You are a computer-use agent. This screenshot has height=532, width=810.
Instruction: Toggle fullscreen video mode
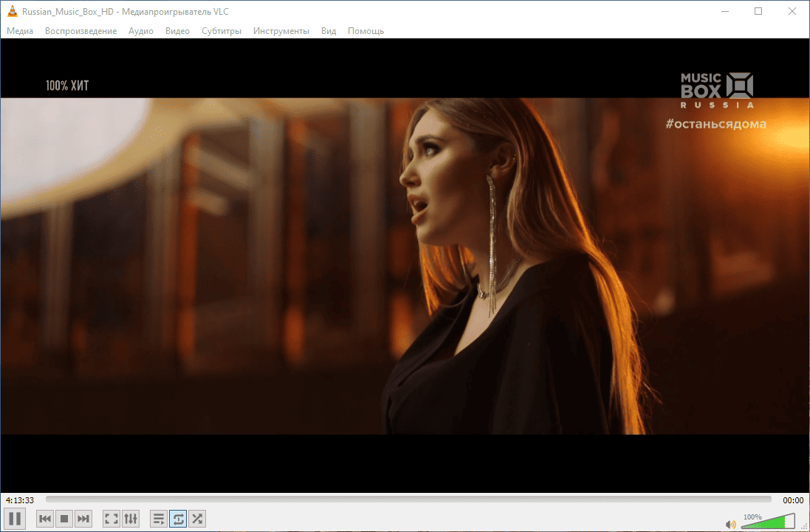[x=111, y=519]
